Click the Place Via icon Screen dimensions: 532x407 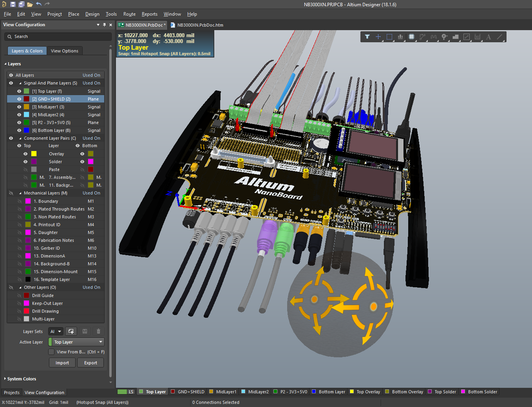(x=444, y=37)
